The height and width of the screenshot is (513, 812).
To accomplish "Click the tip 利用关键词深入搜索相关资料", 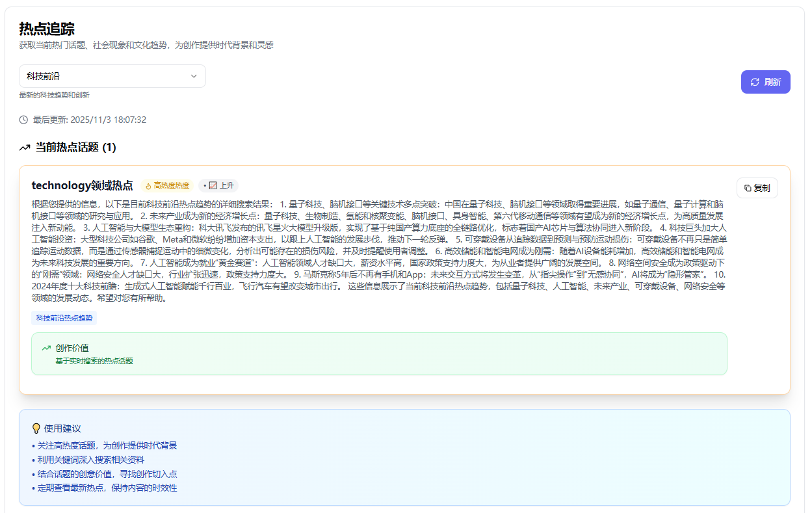I will click(88, 460).
